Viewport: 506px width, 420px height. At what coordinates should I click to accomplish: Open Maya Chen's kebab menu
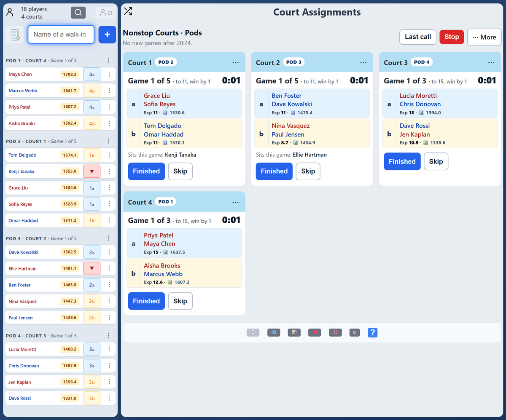109,74
